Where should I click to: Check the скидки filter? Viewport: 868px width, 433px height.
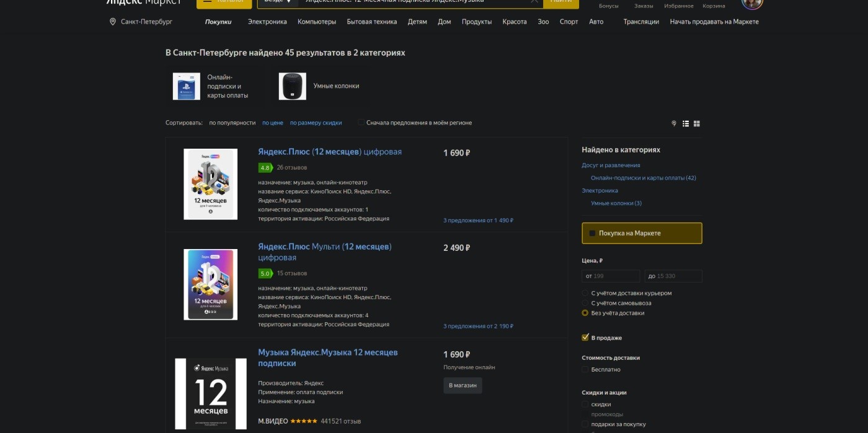(585, 405)
